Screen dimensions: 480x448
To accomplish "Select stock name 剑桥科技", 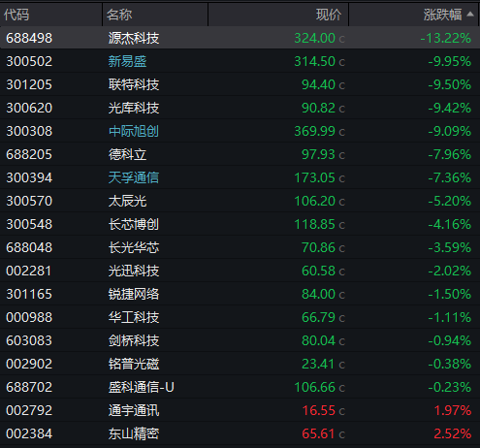I will [134, 340].
